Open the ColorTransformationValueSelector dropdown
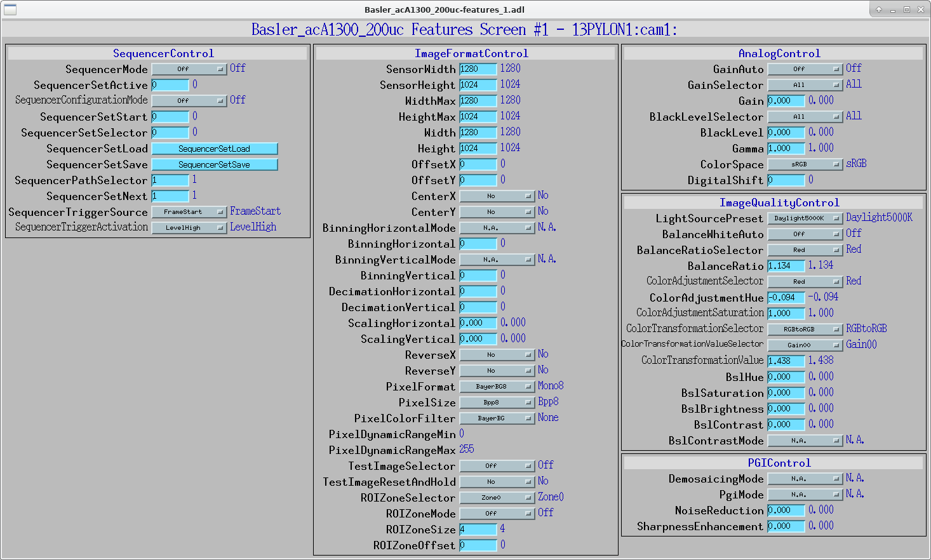931x560 pixels. (805, 345)
